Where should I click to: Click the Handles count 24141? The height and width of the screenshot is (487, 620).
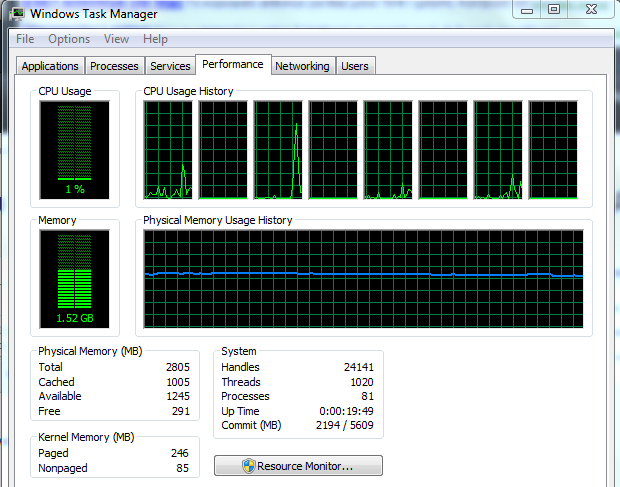(359, 367)
